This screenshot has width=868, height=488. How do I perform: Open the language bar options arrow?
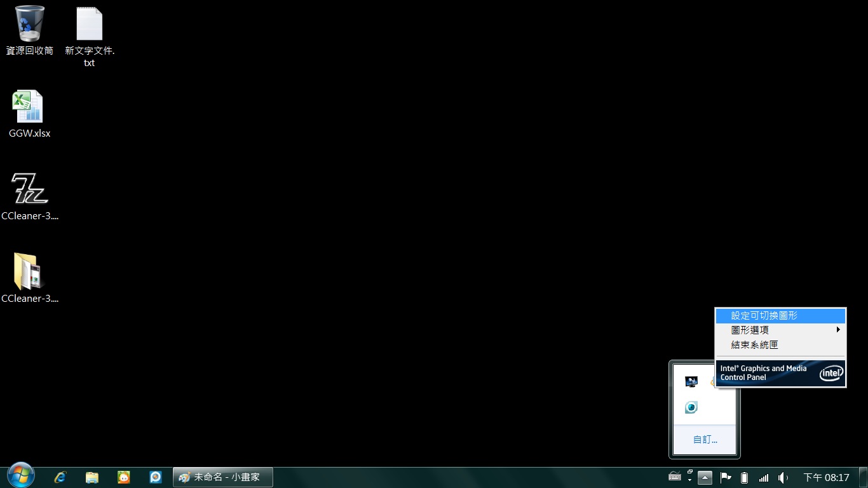[x=689, y=480]
